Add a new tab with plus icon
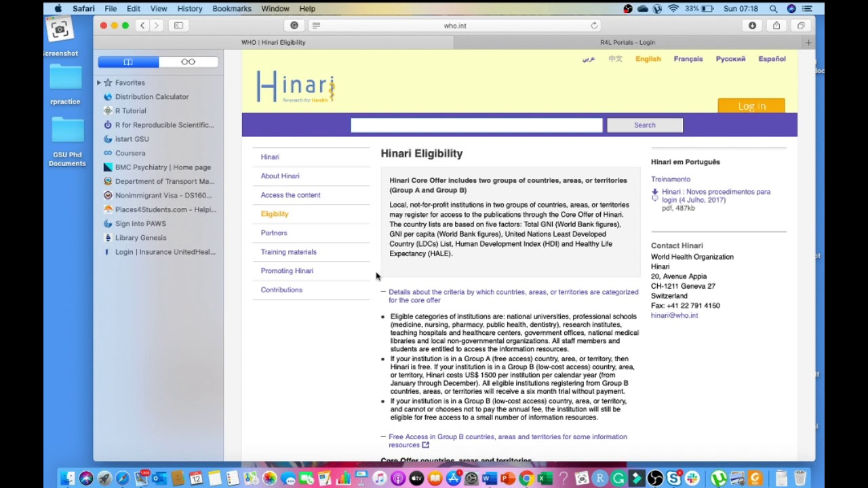Viewport: 868px width, 488px height. [x=808, y=42]
